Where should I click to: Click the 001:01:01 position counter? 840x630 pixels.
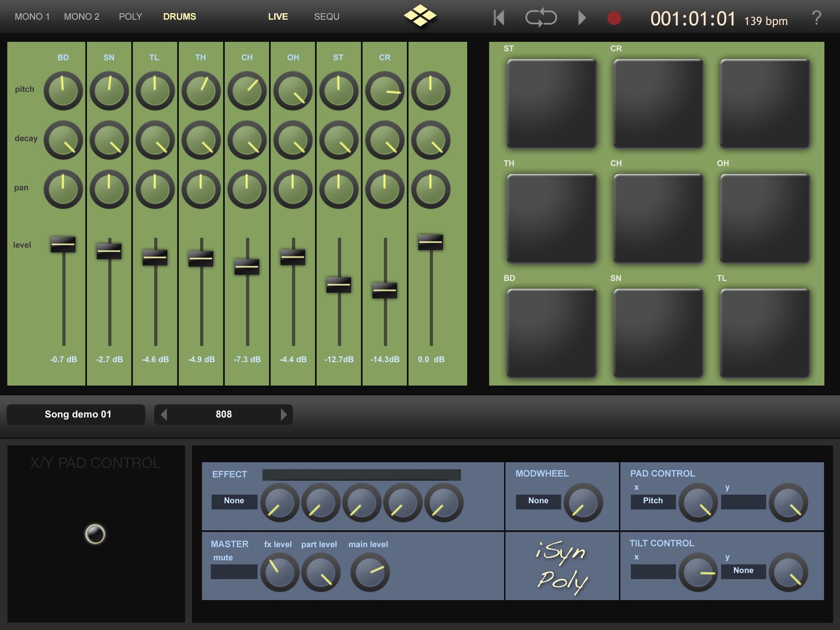click(x=693, y=18)
